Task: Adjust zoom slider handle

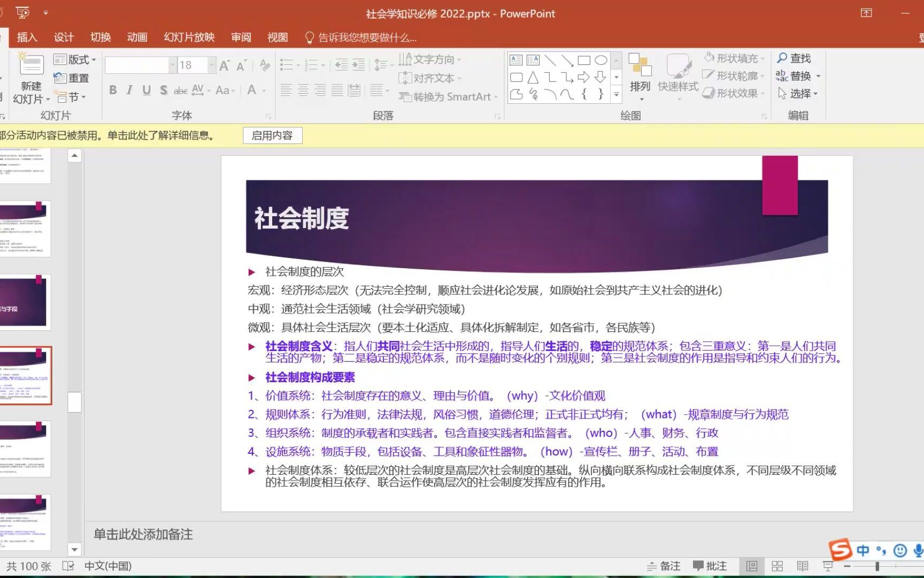Action: (x=877, y=566)
